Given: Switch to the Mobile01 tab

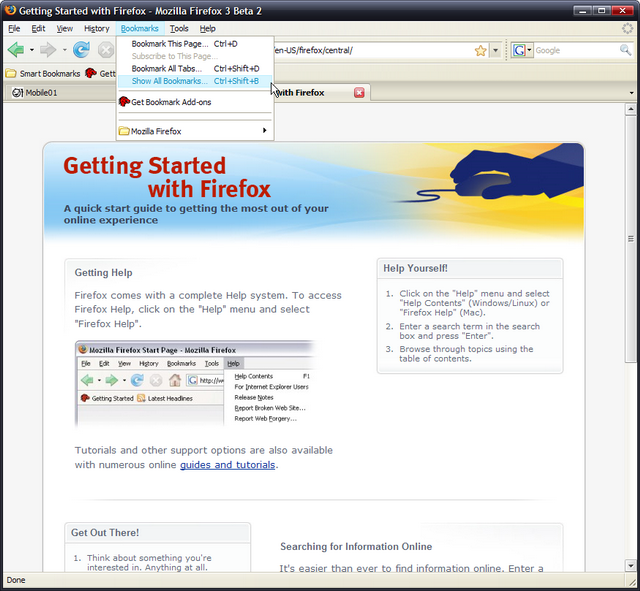Looking at the screenshot, I should click(x=61, y=93).
